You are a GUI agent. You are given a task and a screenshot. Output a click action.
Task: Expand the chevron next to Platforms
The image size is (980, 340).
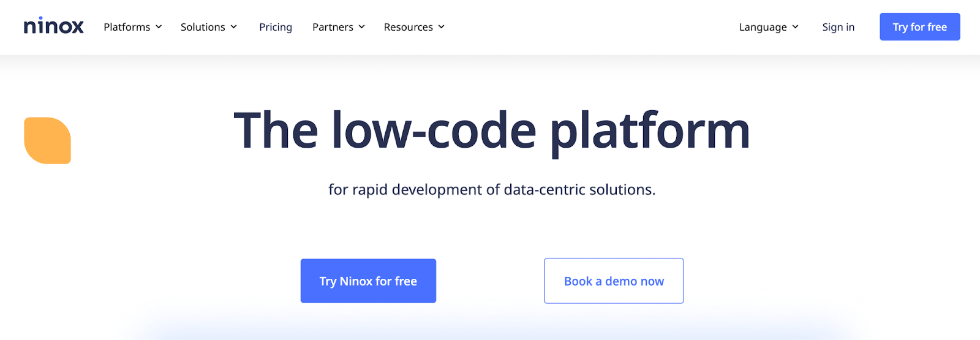click(x=159, y=27)
